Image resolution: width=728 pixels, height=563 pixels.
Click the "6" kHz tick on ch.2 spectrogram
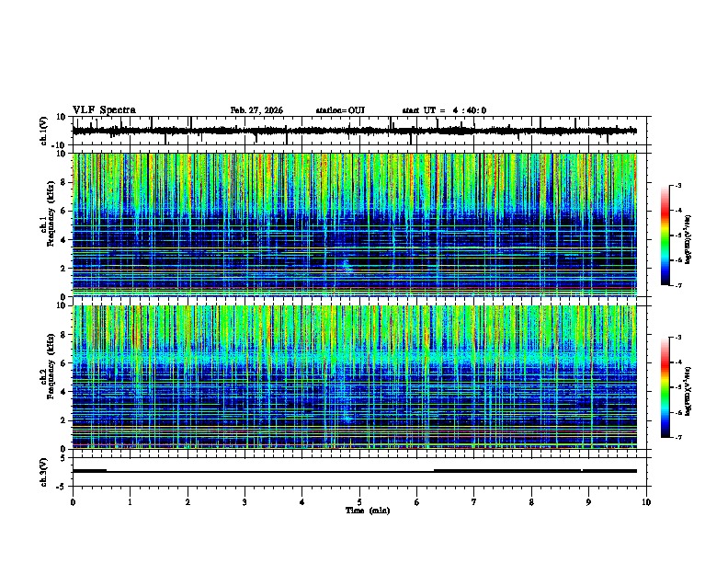click(x=63, y=363)
